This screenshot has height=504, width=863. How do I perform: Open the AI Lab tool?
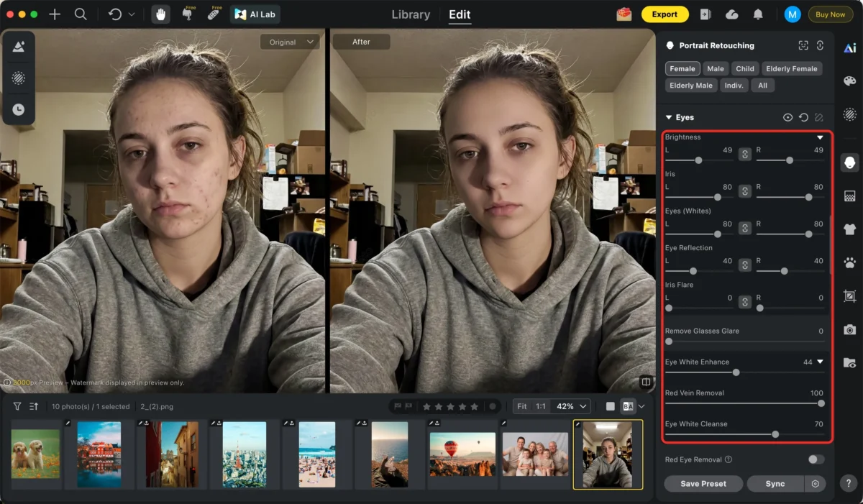click(x=255, y=14)
